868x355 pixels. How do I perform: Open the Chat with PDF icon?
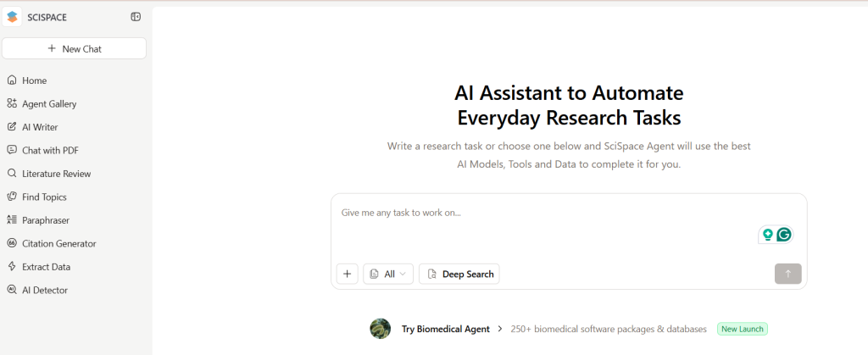(x=12, y=150)
